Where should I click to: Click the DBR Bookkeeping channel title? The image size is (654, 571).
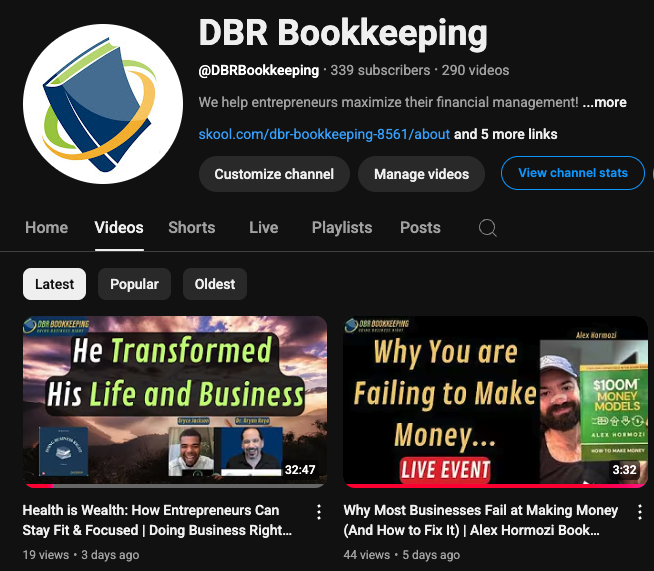click(x=343, y=33)
